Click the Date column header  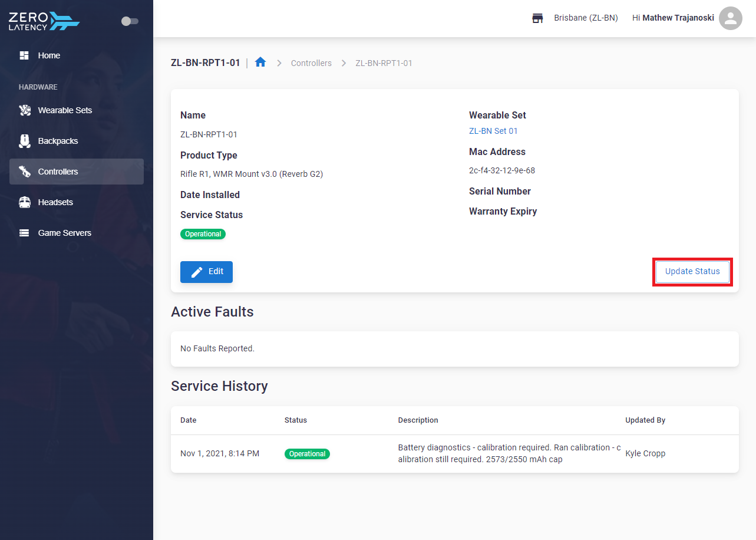point(189,420)
